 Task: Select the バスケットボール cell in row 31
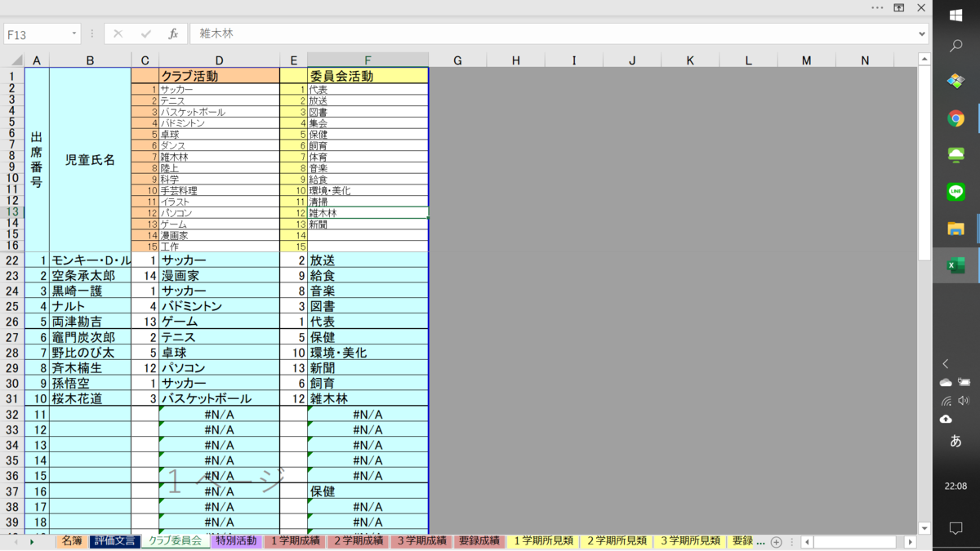point(219,399)
